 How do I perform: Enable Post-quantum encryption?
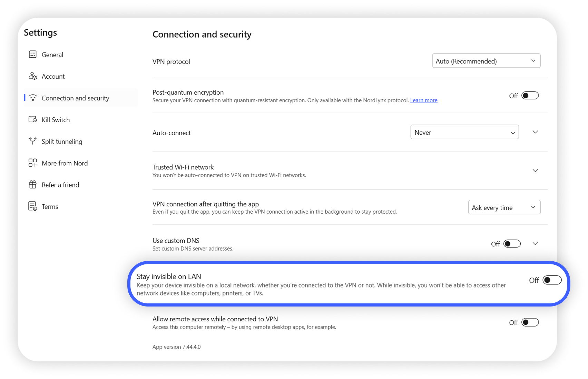(530, 95)
